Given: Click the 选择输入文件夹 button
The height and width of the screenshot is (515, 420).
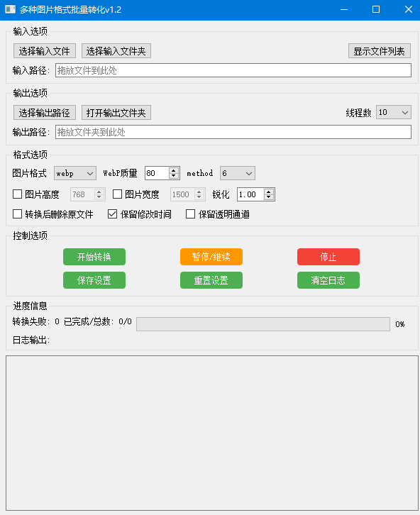Looking at the screenshot, I should pos(116,51).
